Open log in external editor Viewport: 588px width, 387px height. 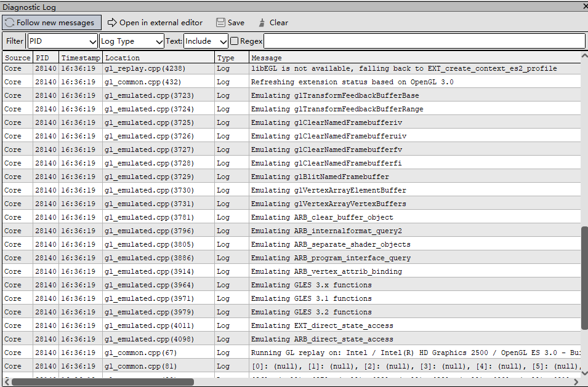tap(155, 23)
